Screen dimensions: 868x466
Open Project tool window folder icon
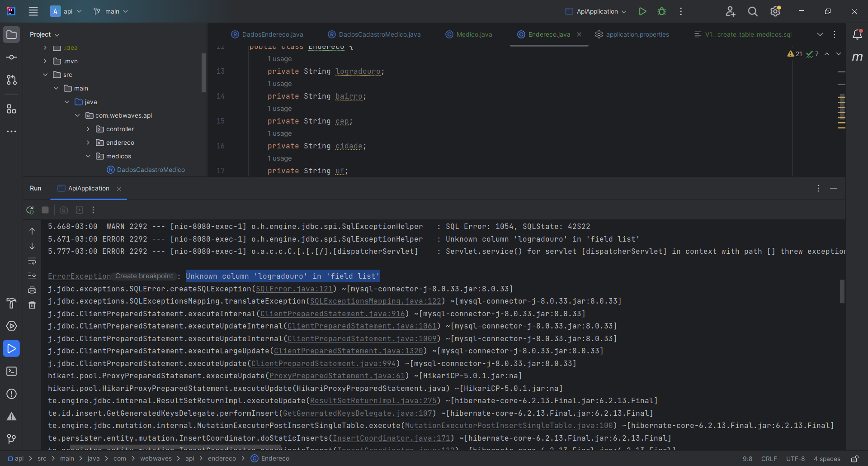11,35
